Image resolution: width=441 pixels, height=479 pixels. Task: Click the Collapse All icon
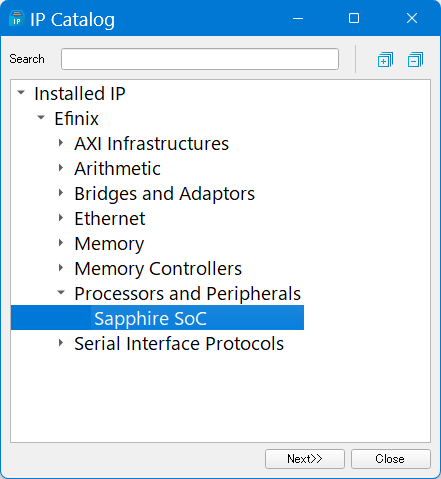(x=415, y=60)
